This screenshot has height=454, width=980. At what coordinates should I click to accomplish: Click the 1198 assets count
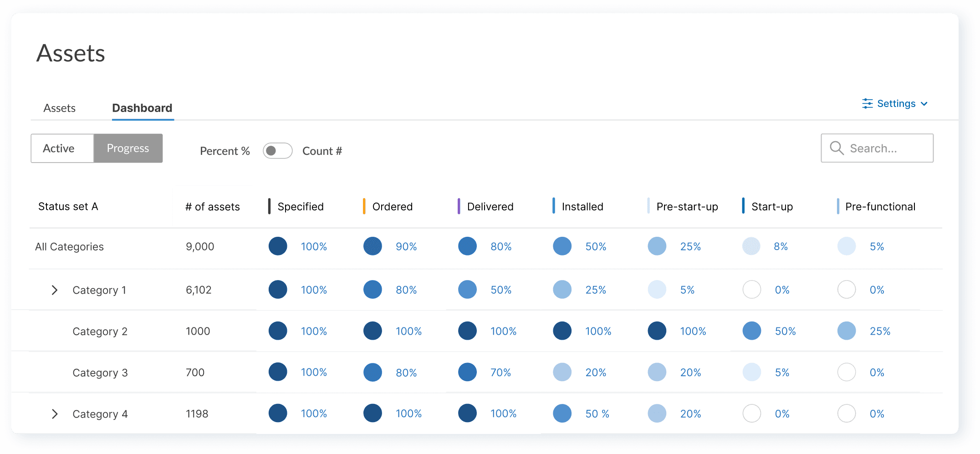(x=197, y=414)
